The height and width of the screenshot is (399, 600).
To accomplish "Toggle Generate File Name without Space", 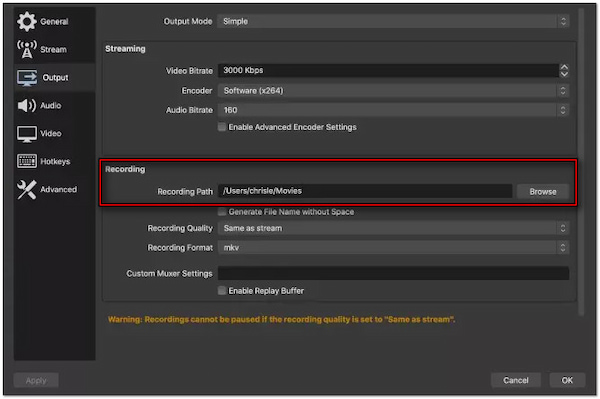I will (x=222, y=212).
